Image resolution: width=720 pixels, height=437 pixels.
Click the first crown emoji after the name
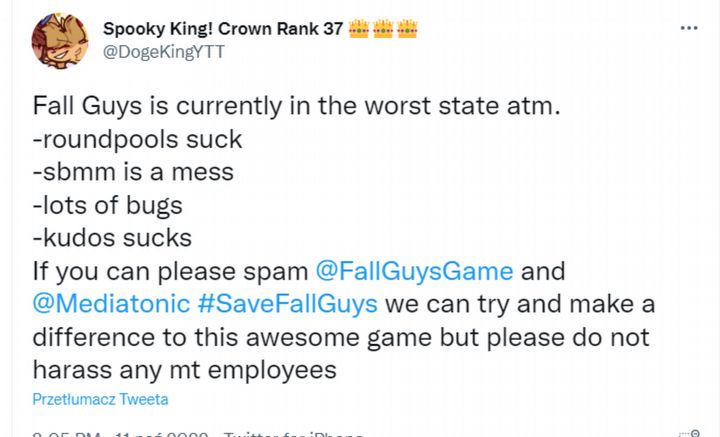coord(359,29)
